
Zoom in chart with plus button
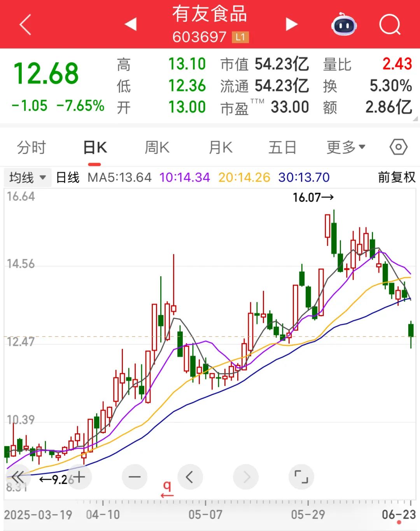click(x=79, y=477)
